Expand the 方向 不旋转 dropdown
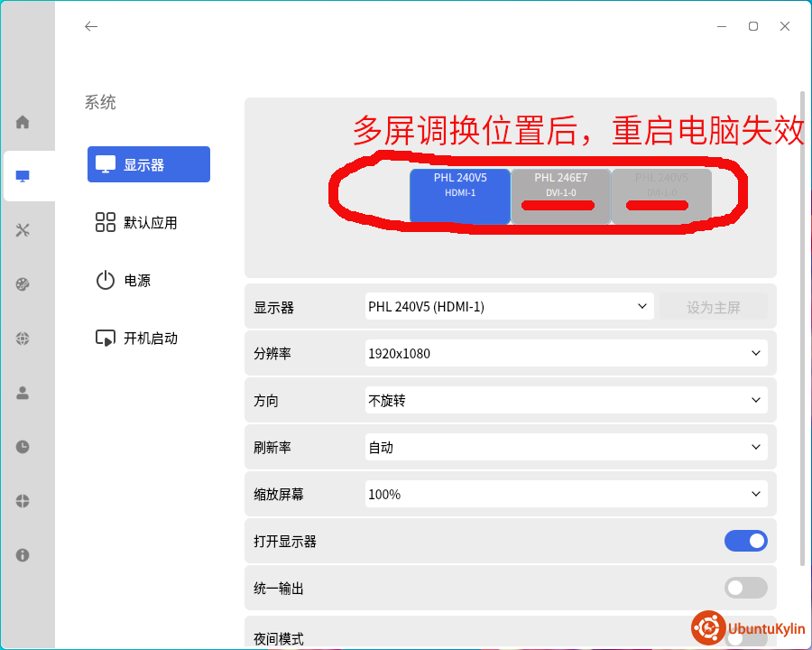The width and height of the screenshot is (812, 650). coord(566,400)
